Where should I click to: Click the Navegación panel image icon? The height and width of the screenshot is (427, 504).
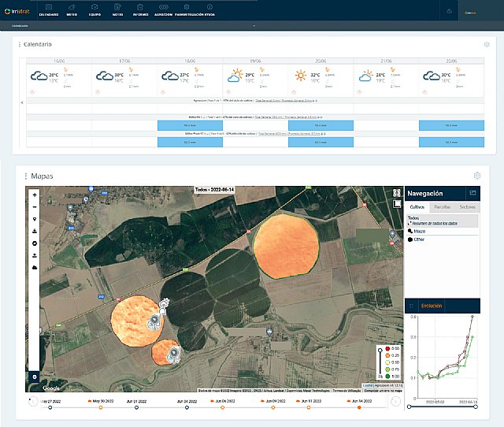(x=472, y=193)
